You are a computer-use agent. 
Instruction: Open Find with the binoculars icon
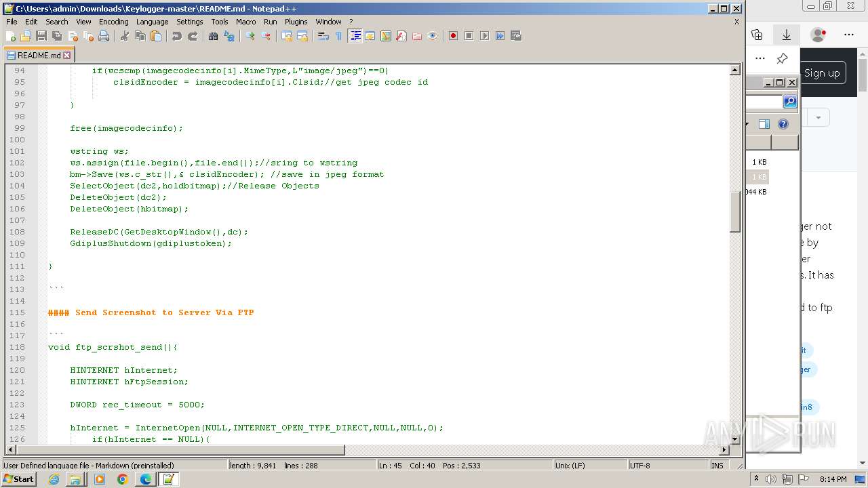[x=214, y=36]
